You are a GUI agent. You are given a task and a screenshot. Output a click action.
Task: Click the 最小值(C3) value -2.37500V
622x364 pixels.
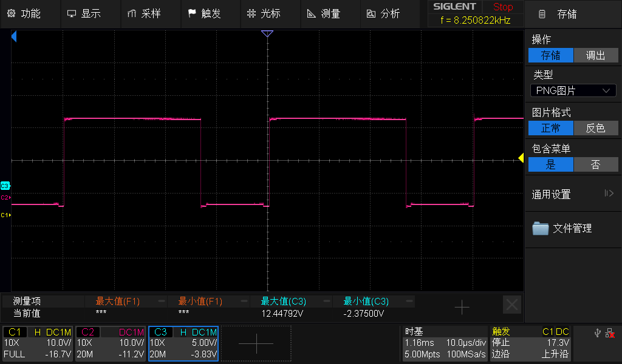point(364,314)
